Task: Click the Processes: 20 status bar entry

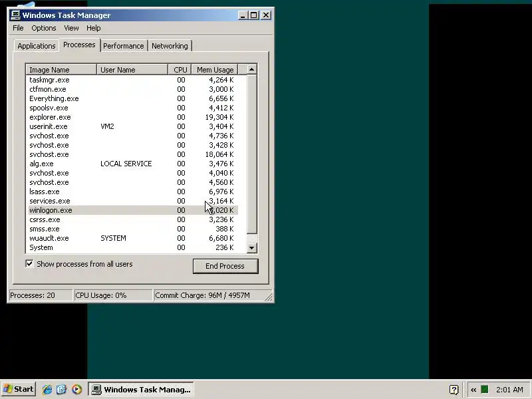Action: 40,295
